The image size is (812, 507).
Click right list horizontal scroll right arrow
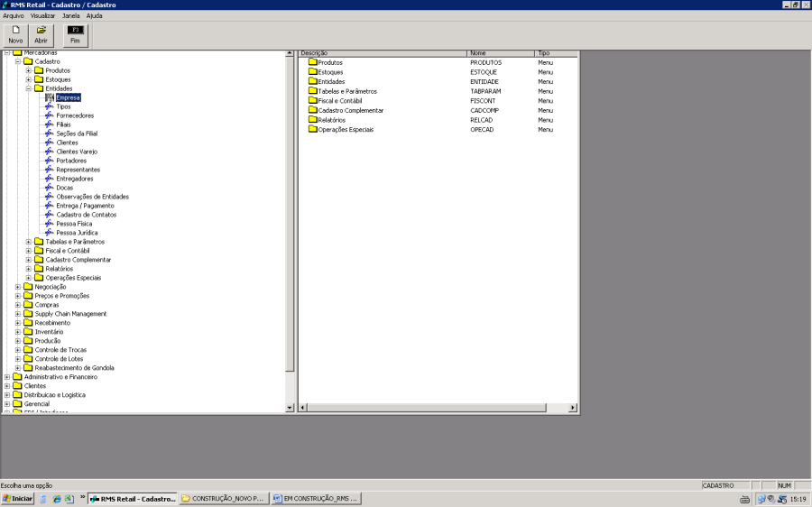point(573,408)
